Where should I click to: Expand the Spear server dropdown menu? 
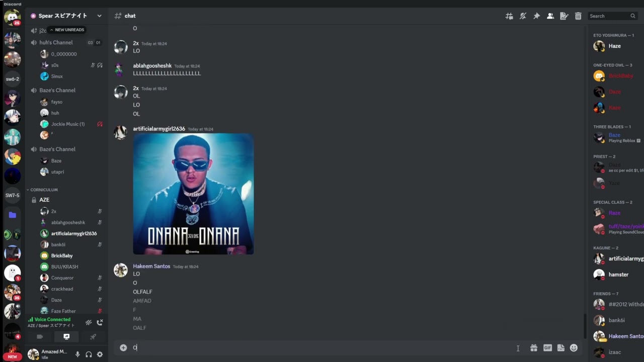coord(99,16)
